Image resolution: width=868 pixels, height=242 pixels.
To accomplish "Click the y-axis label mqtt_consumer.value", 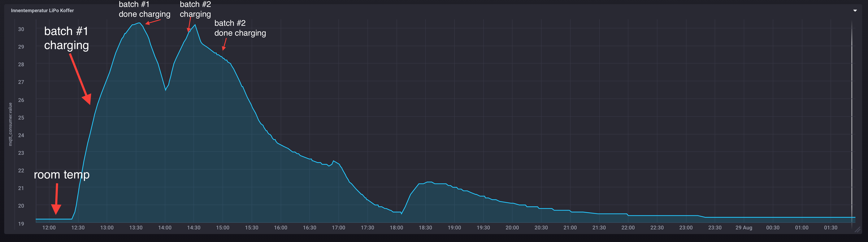I will 10,124.
